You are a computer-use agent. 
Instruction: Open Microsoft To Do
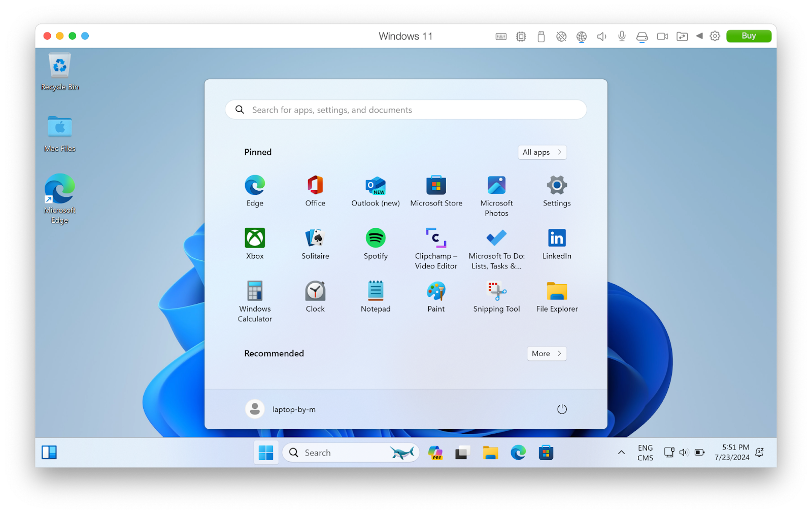[496, 238]
